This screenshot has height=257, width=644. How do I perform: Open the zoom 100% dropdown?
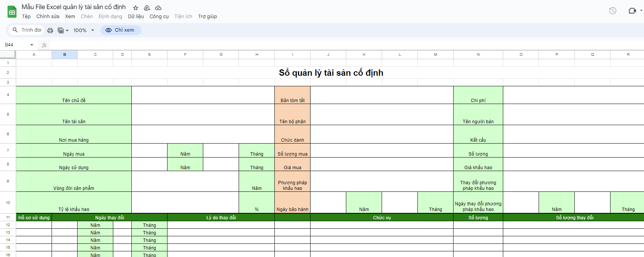point(84,30)
